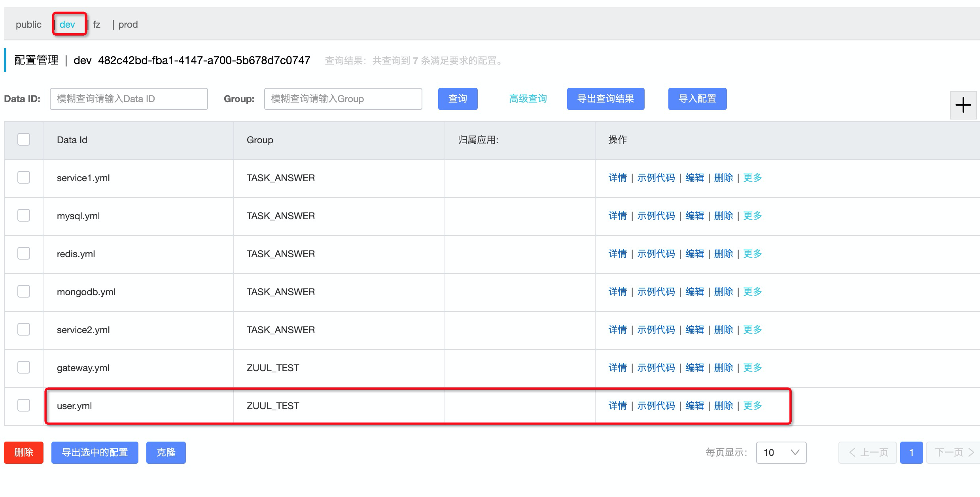This screenshot has width=980, height=497.
Task: Tick the checkbox for service1.yml row
Action: 24,178
